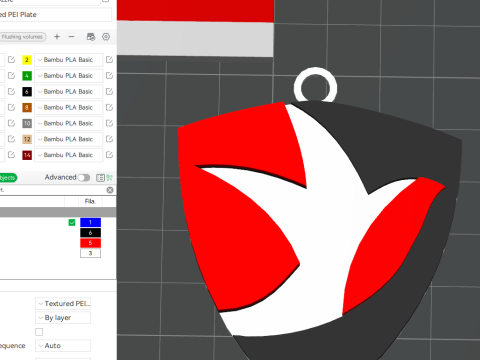Click edit icon right of filament 8 dropdown

109,107
